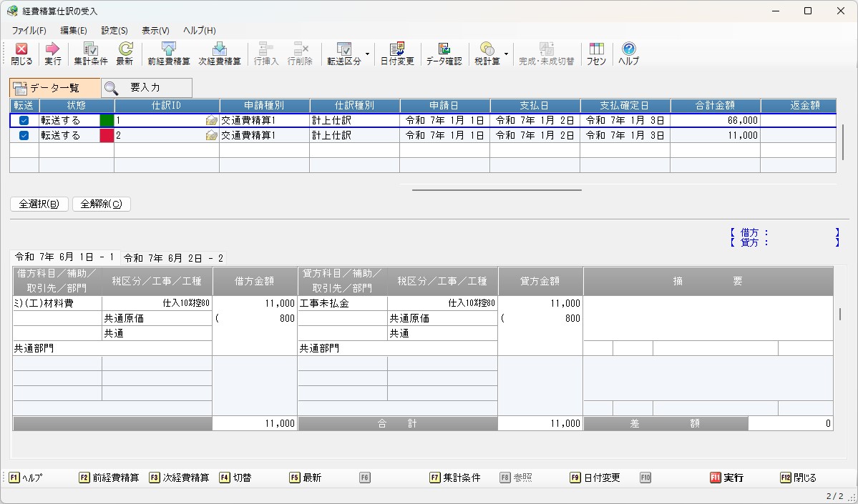Uncheck the 転送 checkbox for journal ID 1
The height and width of the screenshot is (504, 858).
point(24,121)
